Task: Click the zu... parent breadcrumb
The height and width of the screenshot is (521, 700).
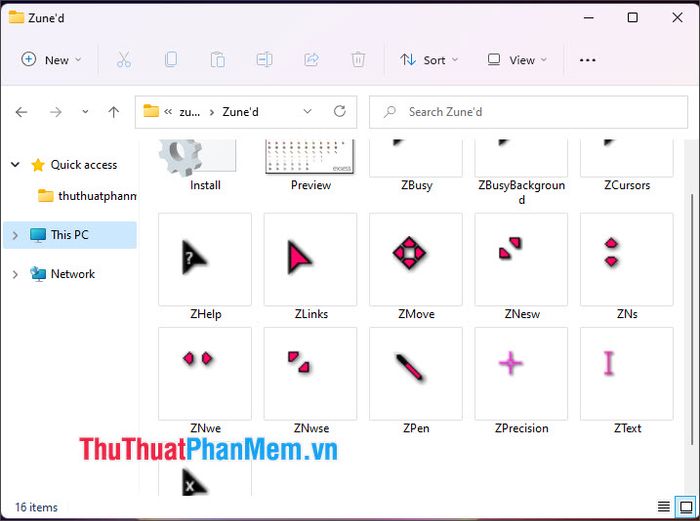Action: [x=189, y=112]
